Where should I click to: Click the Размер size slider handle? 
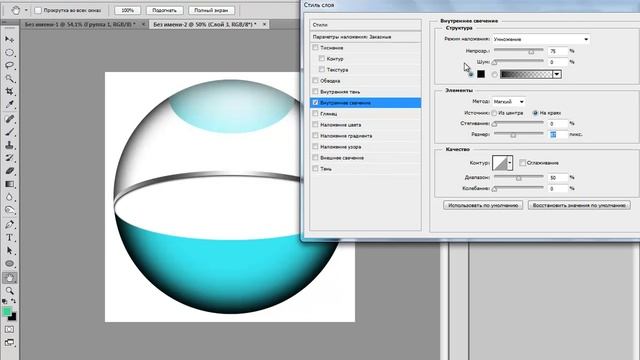coord(513,135)
